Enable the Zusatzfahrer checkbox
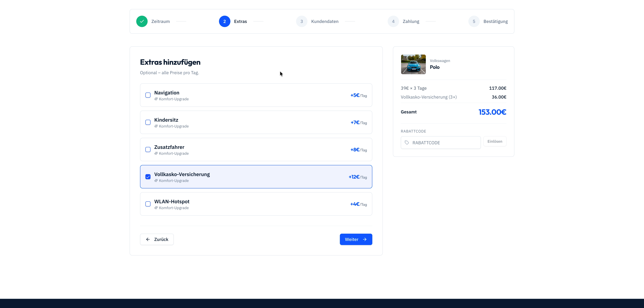Viewport: 644px width, 308px height. [x=148, y=149]
